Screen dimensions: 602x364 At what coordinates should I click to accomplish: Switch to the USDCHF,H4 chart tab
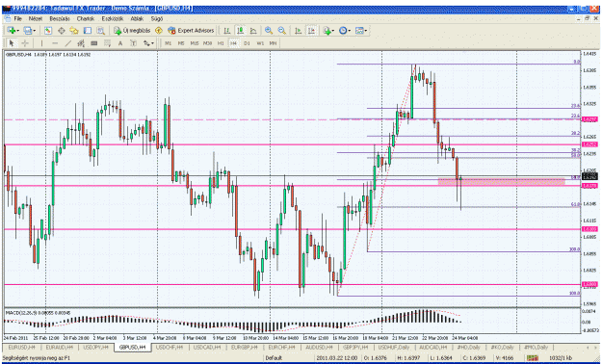(170, 347)
